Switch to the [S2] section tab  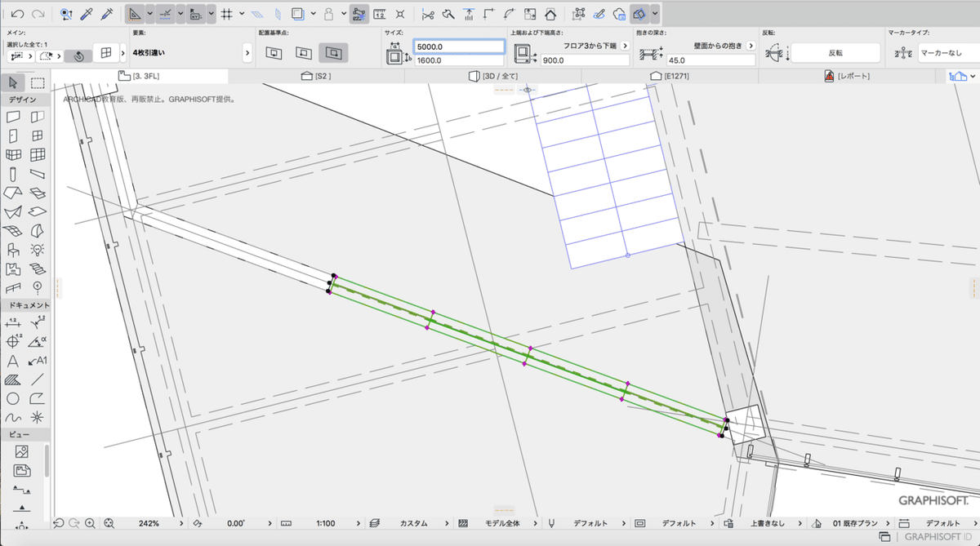click(x=316, y=76)
